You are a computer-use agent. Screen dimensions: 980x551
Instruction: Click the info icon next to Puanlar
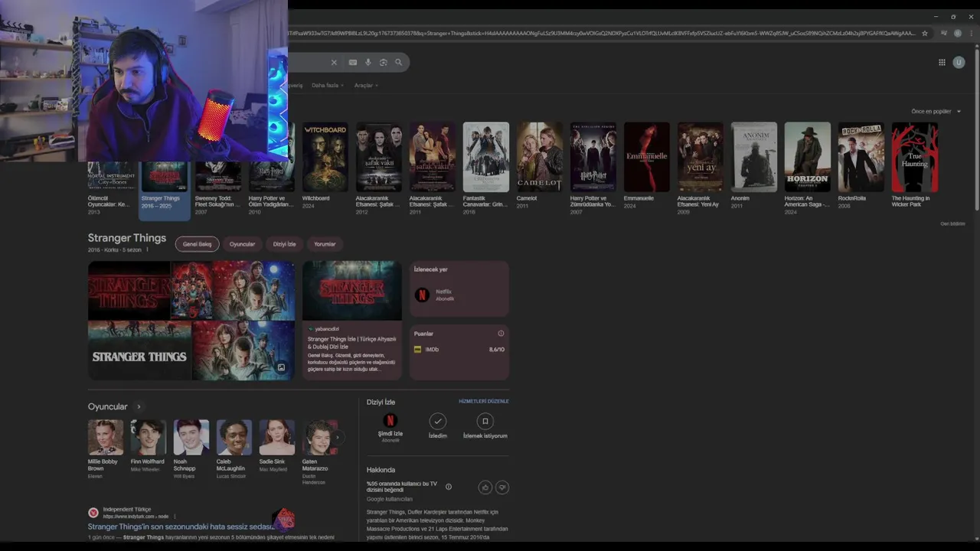(501, 334)
